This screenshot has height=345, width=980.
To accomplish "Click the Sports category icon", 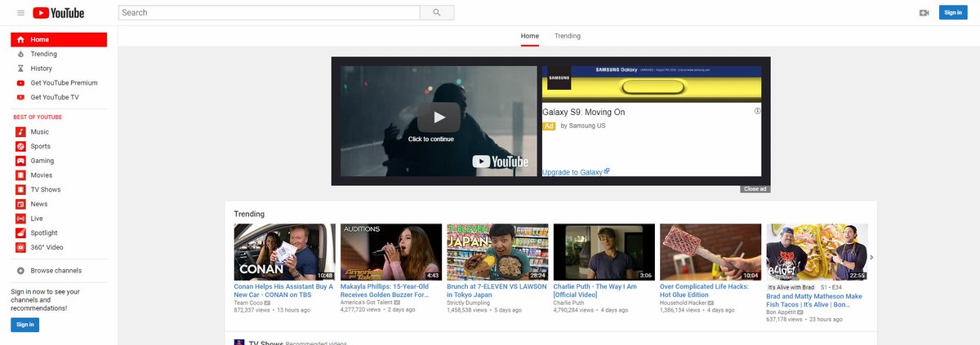I will click(20, 147).
